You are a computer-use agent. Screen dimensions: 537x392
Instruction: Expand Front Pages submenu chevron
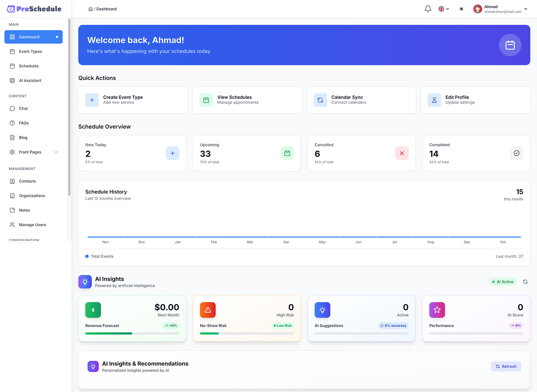pos(56,152)
